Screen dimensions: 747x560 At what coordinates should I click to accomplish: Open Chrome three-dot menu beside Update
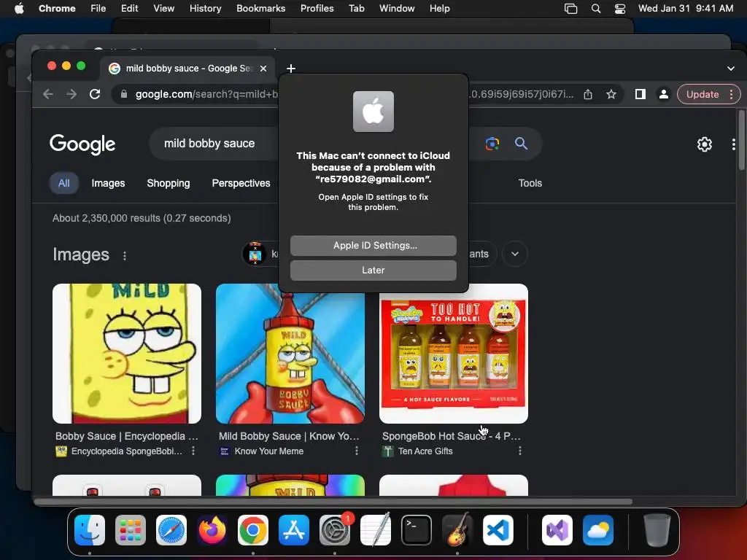coord(731,94)
